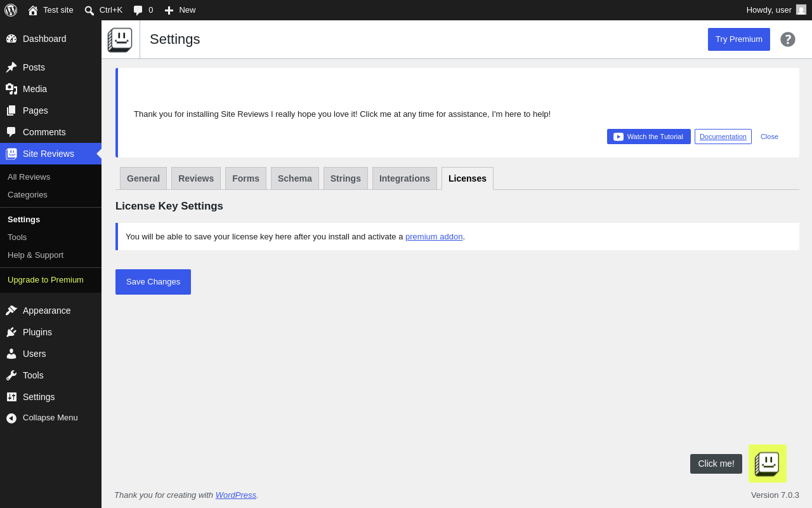
Task: Open All Reviews submenu item
Action: (x=51, y=177)
